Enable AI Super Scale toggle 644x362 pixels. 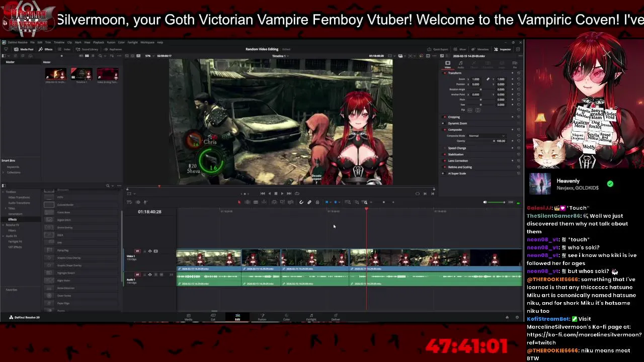point(443,173)
